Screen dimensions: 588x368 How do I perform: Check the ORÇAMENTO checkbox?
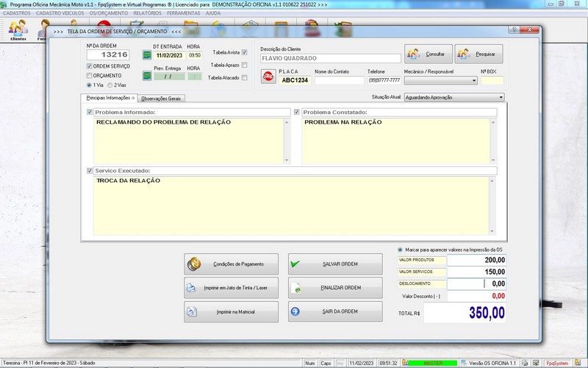pos(89,76)
